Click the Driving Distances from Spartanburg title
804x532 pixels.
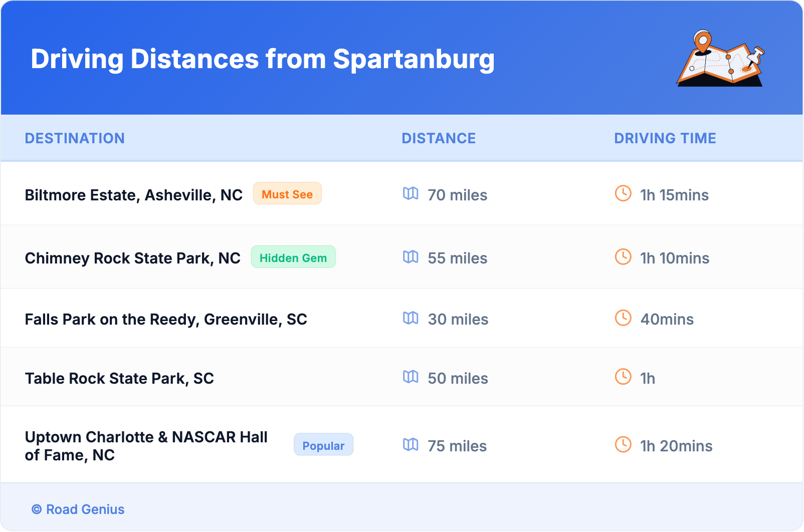(263, 59)
